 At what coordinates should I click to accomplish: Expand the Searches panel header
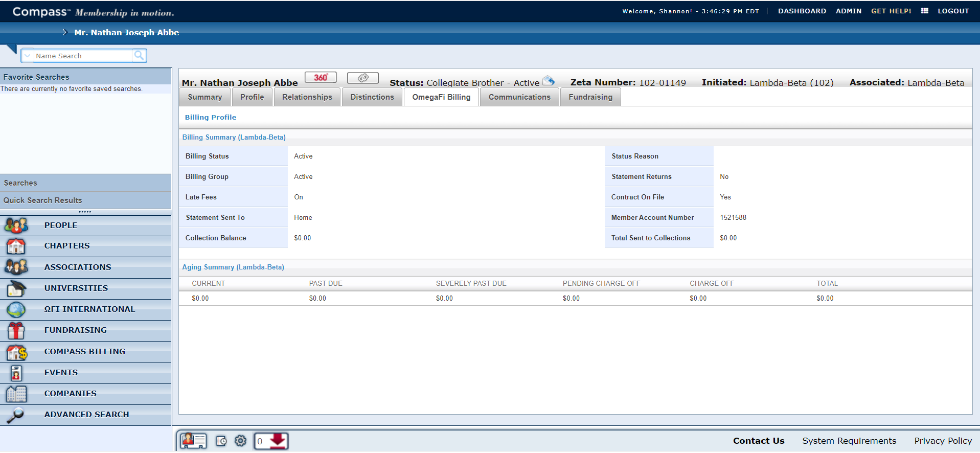(x=86, y=183)
